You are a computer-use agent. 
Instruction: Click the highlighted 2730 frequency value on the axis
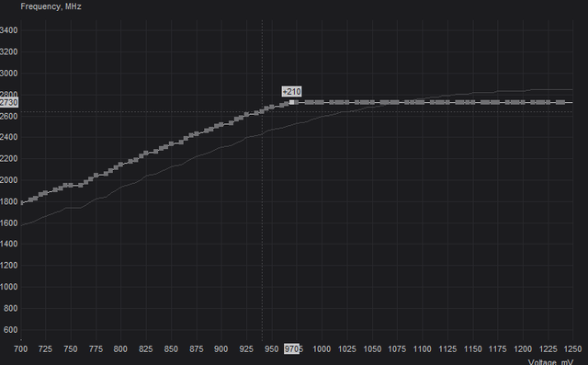coord(8,103)
